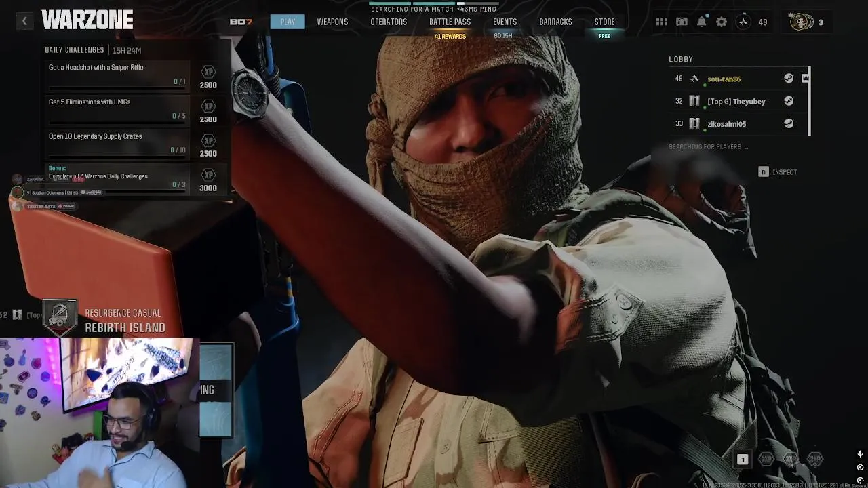Select lobby player zikosalmi05
868x488 pixels.
(726, 124)
